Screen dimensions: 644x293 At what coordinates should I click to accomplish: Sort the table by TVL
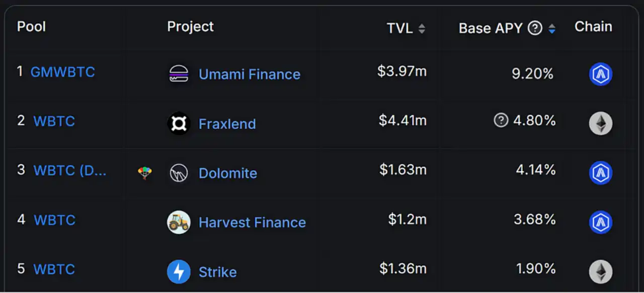point(422,29)
